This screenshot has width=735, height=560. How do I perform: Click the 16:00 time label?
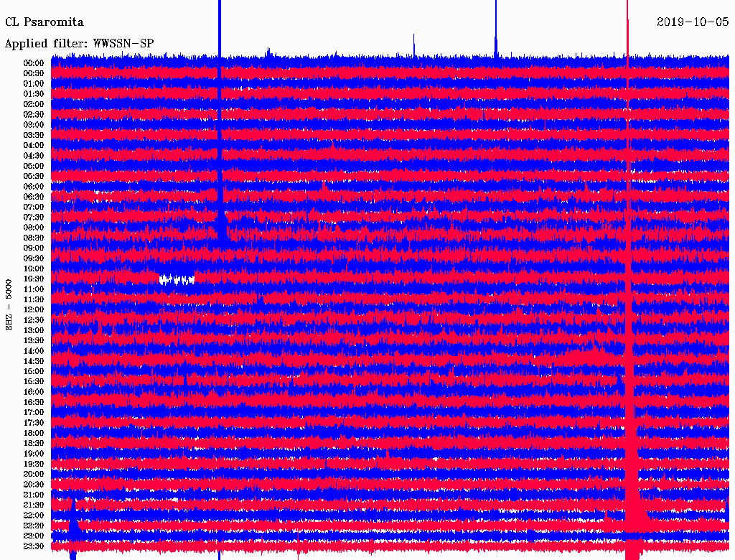(34, 392)
